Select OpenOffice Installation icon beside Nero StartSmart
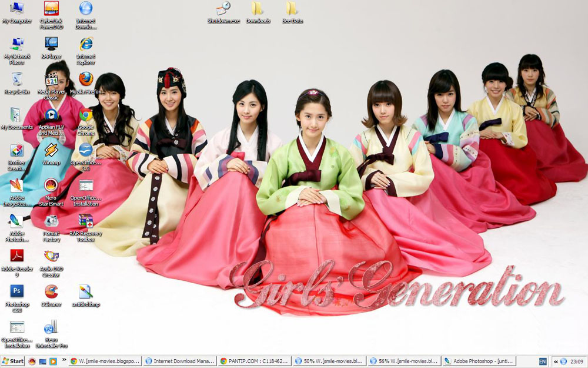Image resolution: width=588 pixels, height=368 pixels. (86, 193)
